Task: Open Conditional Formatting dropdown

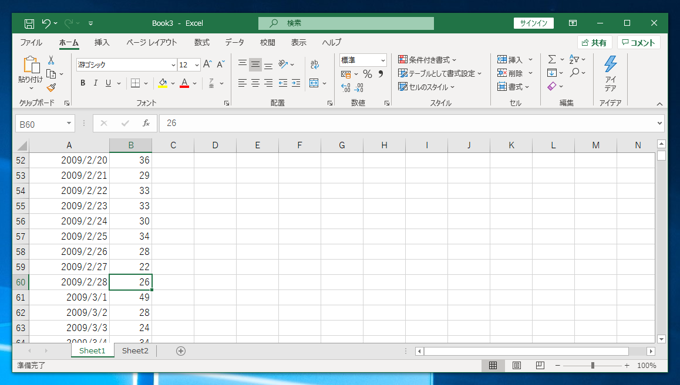Action: [x=427, y=60]
